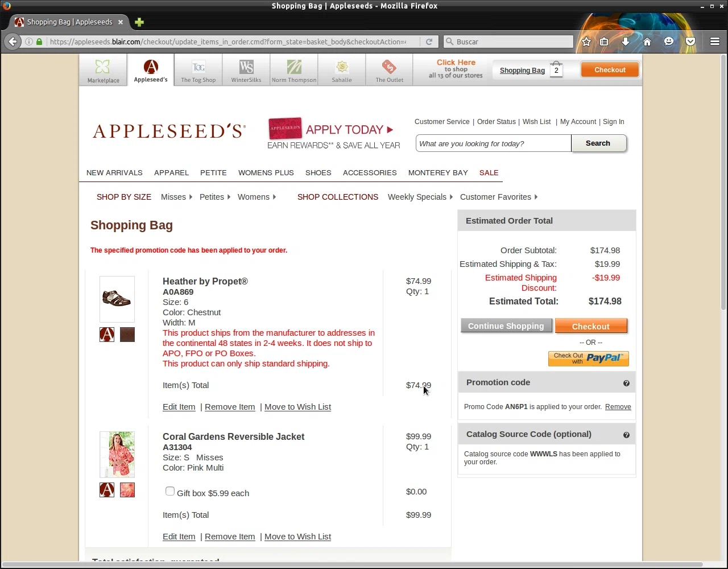Open the MONTEREY BAY menu
The width and height of the screenshot is (728, 569).
(x=438, y=172)
